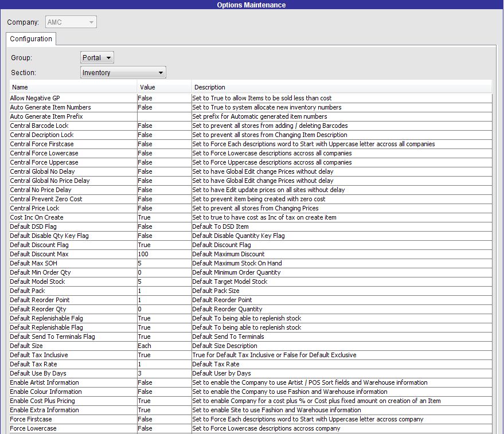
Task: Click Central Force Firstcase value False
Action: pos(164,144)
